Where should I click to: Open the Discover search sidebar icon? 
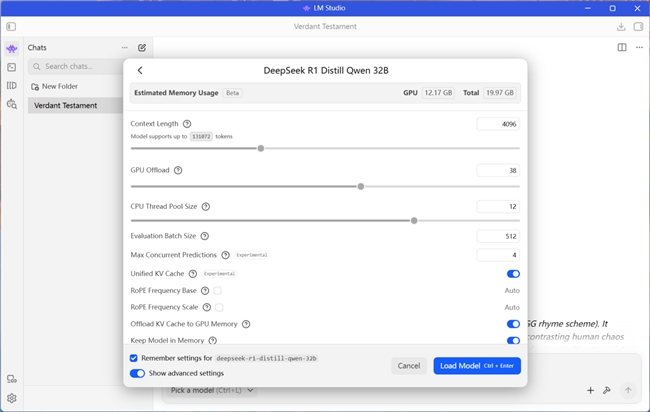11,104
